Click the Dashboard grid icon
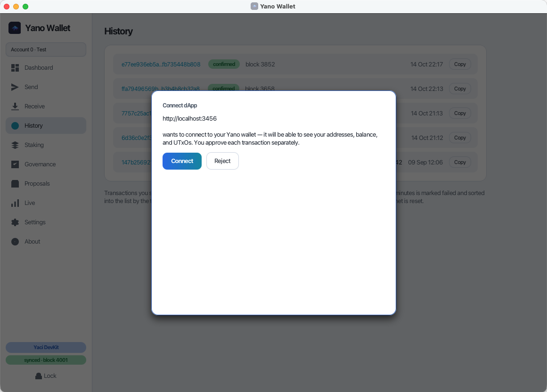 pyautogui.click(x=15, y=68)
